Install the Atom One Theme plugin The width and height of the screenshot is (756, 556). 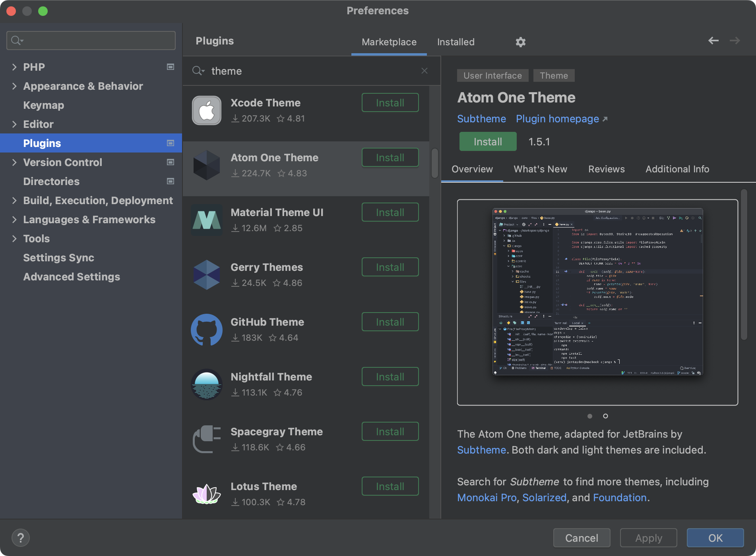click(487, 141)
